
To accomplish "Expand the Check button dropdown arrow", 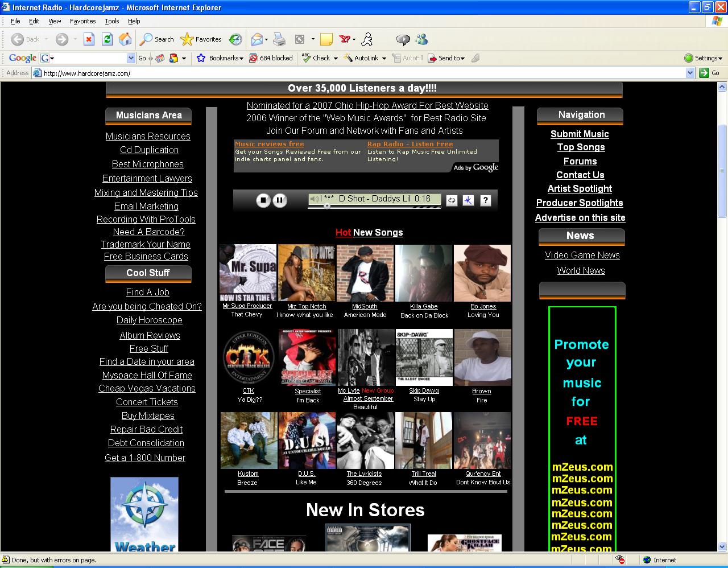I will pos(336,59).
